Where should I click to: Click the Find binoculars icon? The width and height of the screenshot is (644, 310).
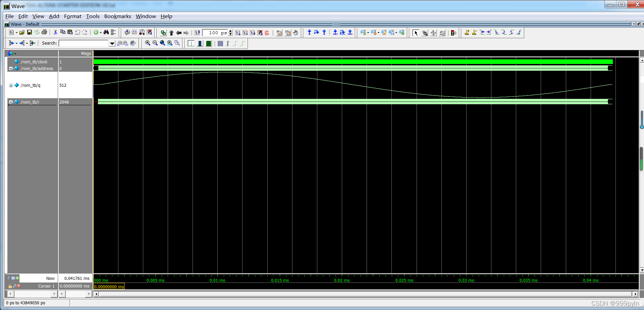pos(106,33)
